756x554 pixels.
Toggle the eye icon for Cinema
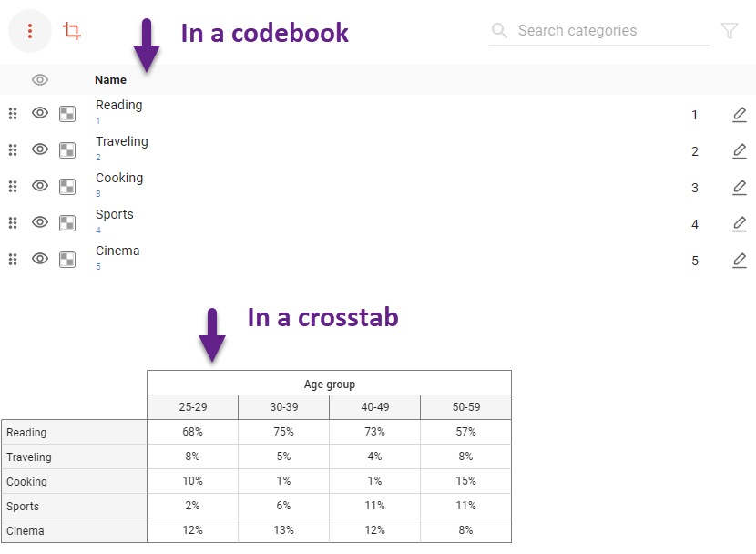point(40,259)
